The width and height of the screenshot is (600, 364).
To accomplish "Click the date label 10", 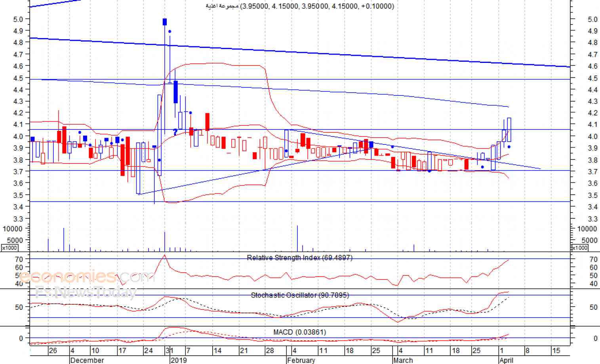I will click(95, 351).
